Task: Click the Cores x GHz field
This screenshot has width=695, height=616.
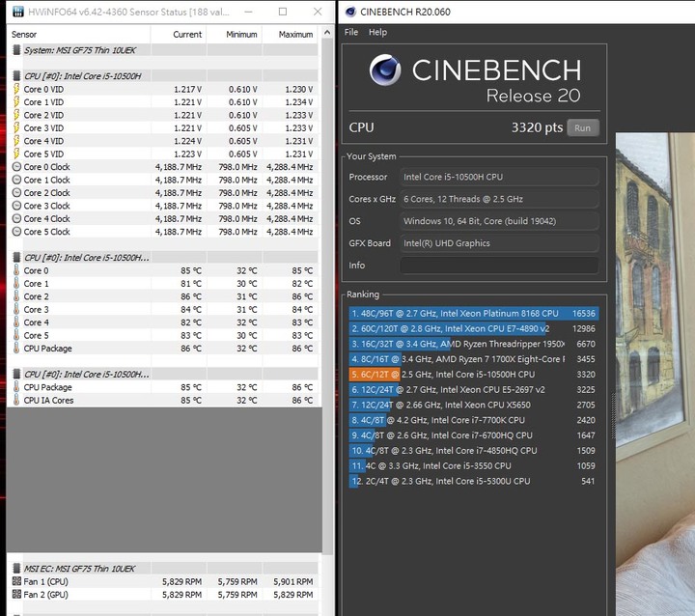Action: coord(500,199)
